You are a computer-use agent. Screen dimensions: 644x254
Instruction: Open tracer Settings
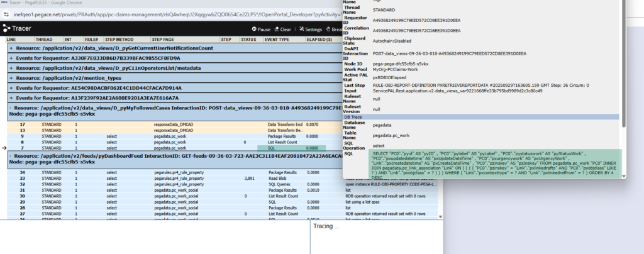311,29
